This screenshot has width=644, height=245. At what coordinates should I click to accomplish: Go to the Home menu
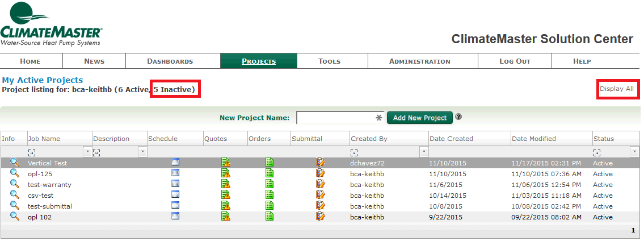coord(31,61)
